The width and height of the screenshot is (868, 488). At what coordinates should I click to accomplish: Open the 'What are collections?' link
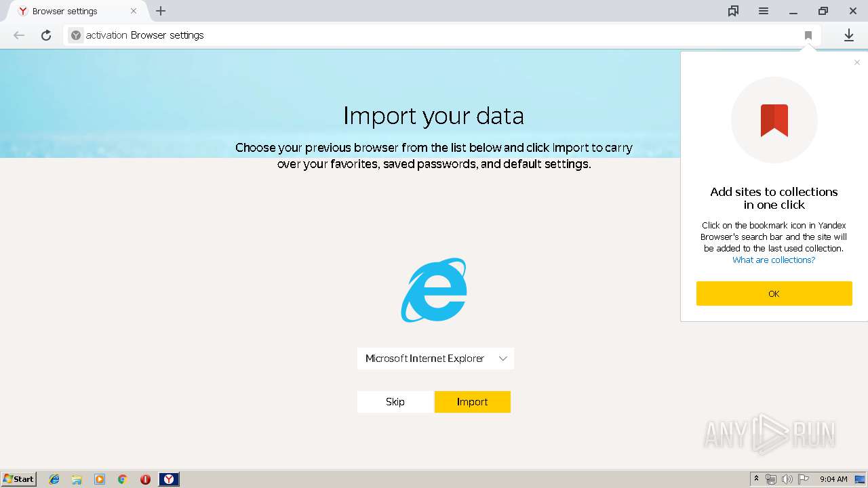coord(774,260)
